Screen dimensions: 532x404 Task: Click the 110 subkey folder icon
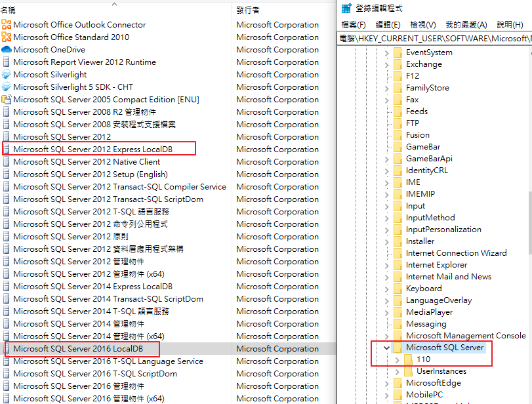click(x=409, y=359)
